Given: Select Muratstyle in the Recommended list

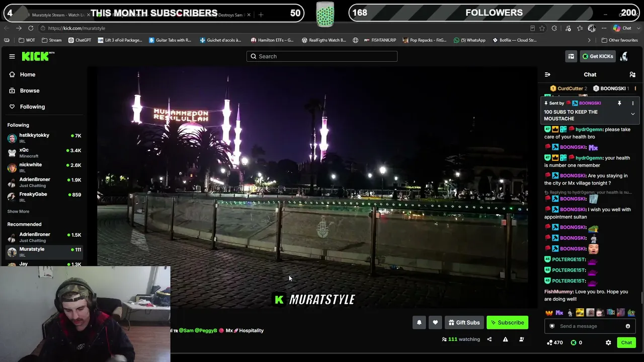Looking at the screenshot, I should coord(44,252).
